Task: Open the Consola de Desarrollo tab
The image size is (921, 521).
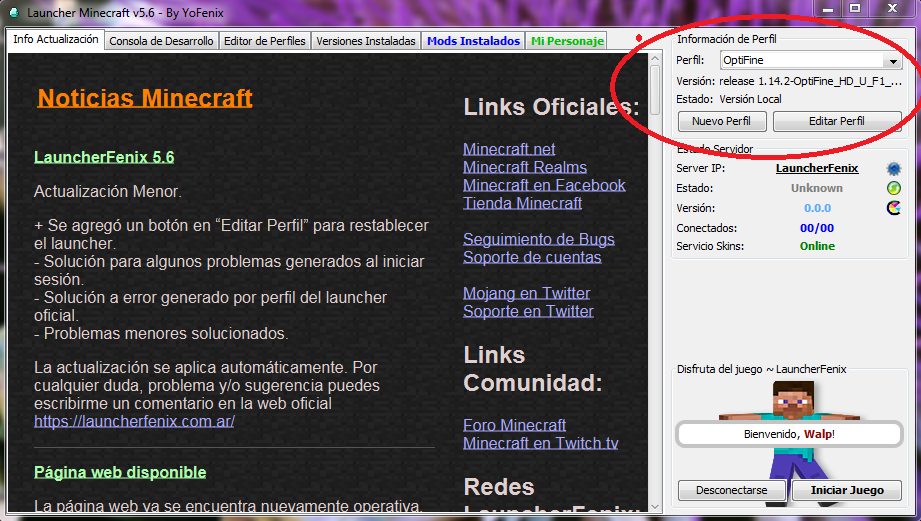Action: (x=162, y=41)
